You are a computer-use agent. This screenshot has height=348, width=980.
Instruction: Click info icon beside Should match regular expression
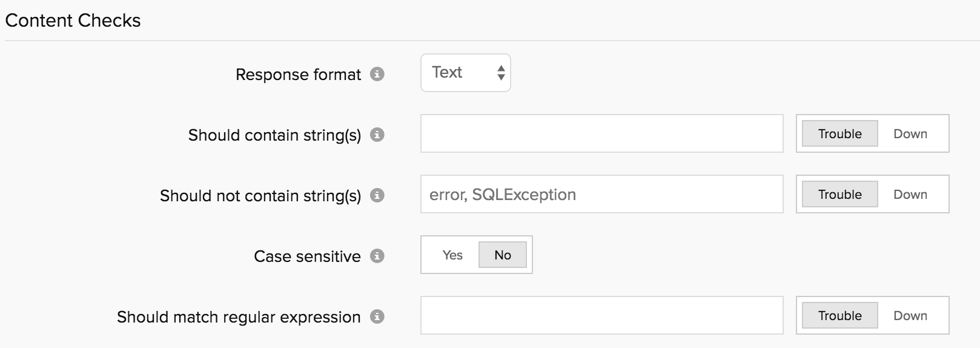click(x=377, y=316)
